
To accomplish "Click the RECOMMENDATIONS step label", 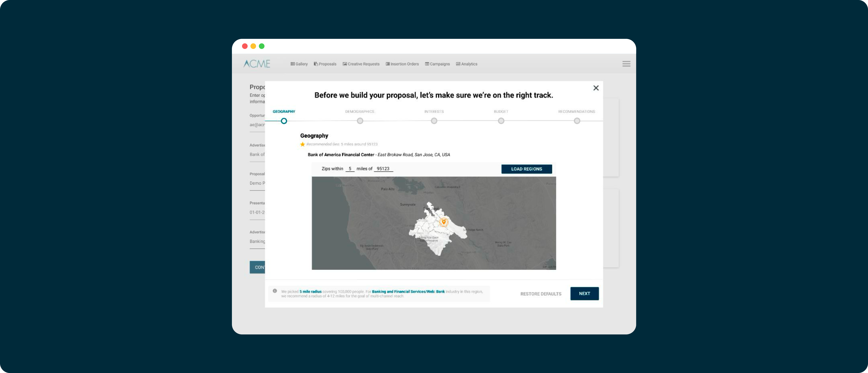I will (576, 112).
